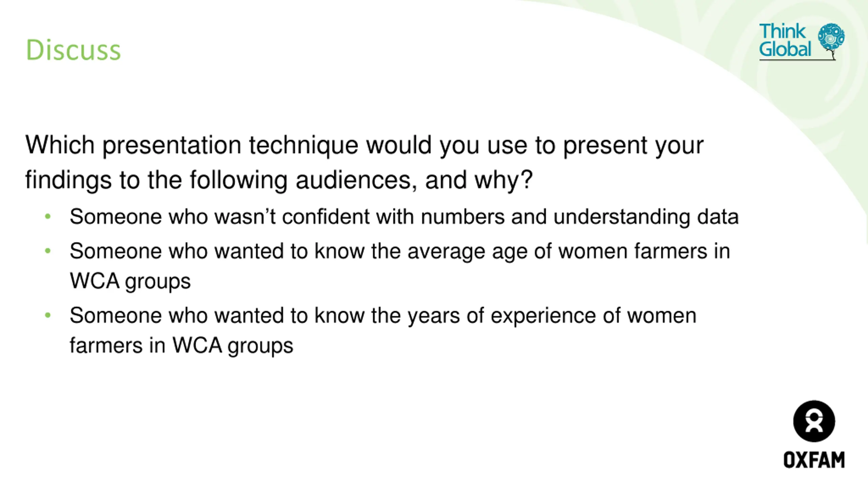Select the OXFAM wordmark below the logo
This screenshot has width=868, height=488.
[814, 460]
